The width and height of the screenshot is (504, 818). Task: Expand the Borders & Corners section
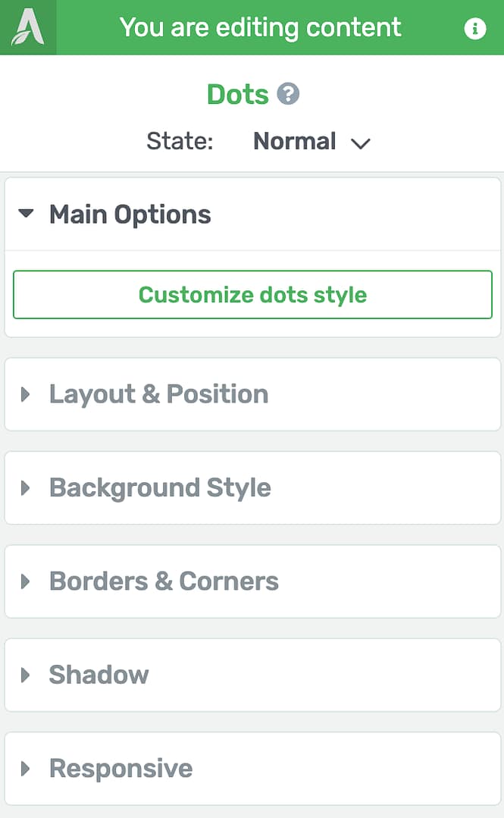164,581
